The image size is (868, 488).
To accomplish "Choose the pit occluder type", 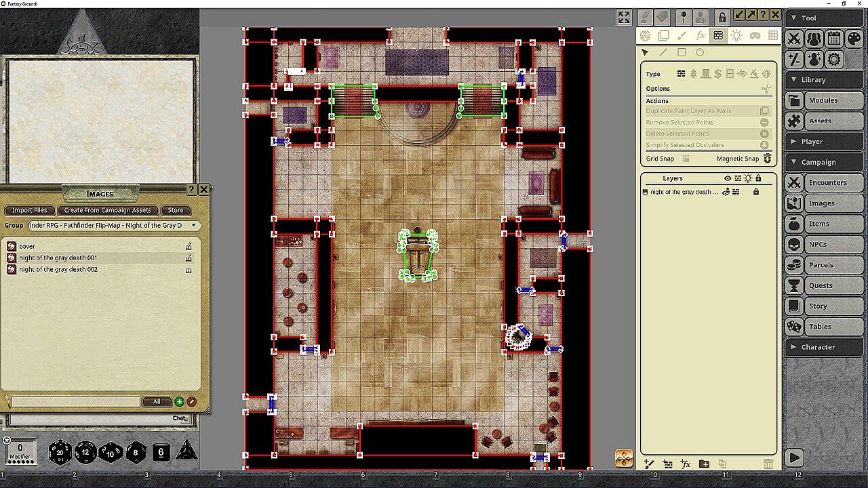I will (x=754, y=74).
